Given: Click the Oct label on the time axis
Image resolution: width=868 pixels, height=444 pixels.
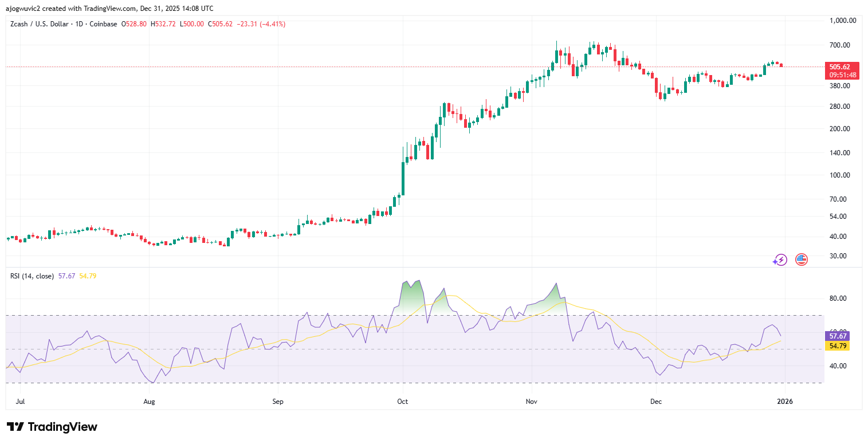Looking at the screenshot, I should point(403,402).
